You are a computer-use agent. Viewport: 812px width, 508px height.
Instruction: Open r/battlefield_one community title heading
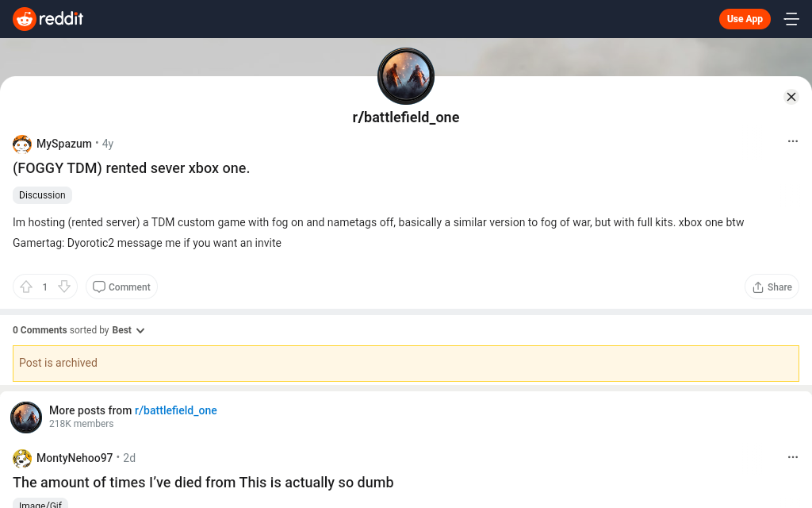405,117
